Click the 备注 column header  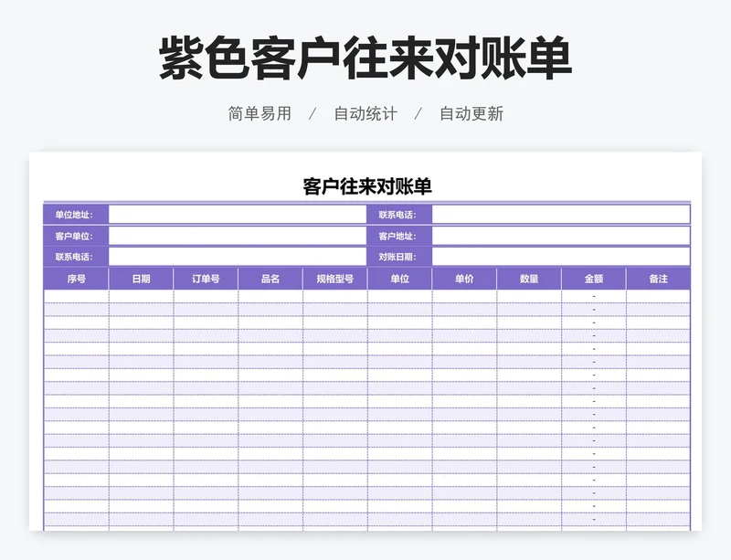pyautogui.click(x=658, y=279)
